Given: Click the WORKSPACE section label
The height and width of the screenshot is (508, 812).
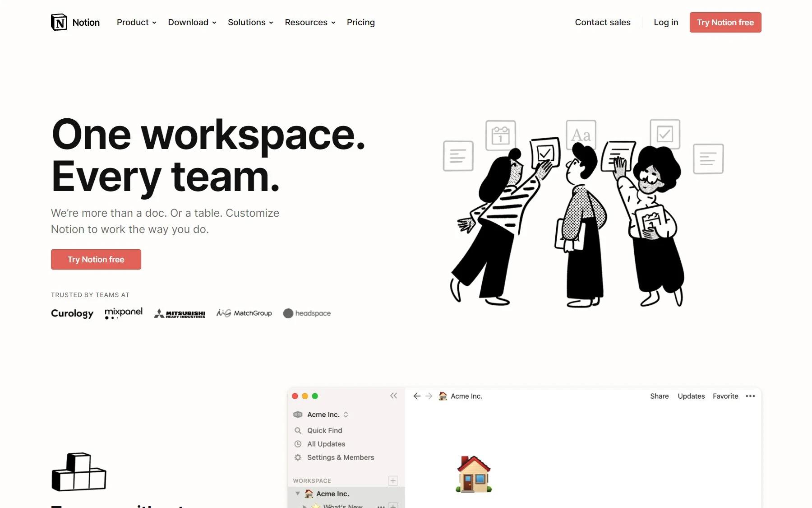Looking at the screenshot, I should [x=312, y=480].
